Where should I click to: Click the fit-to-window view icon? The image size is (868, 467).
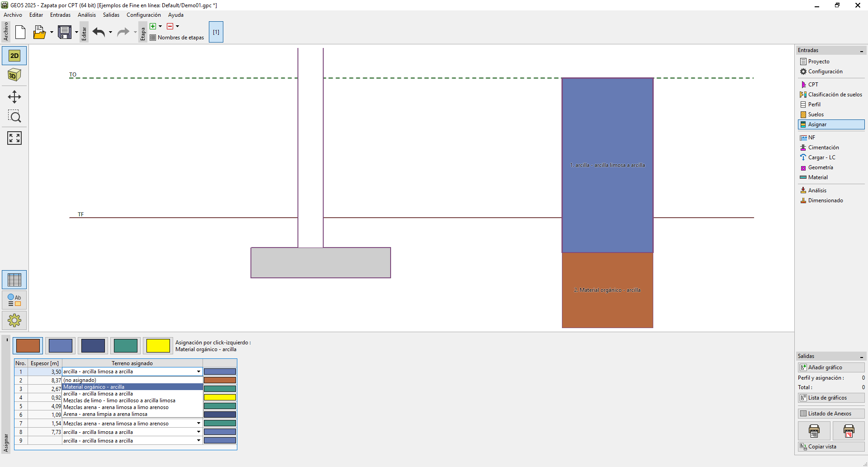click(x=14, y=138)
